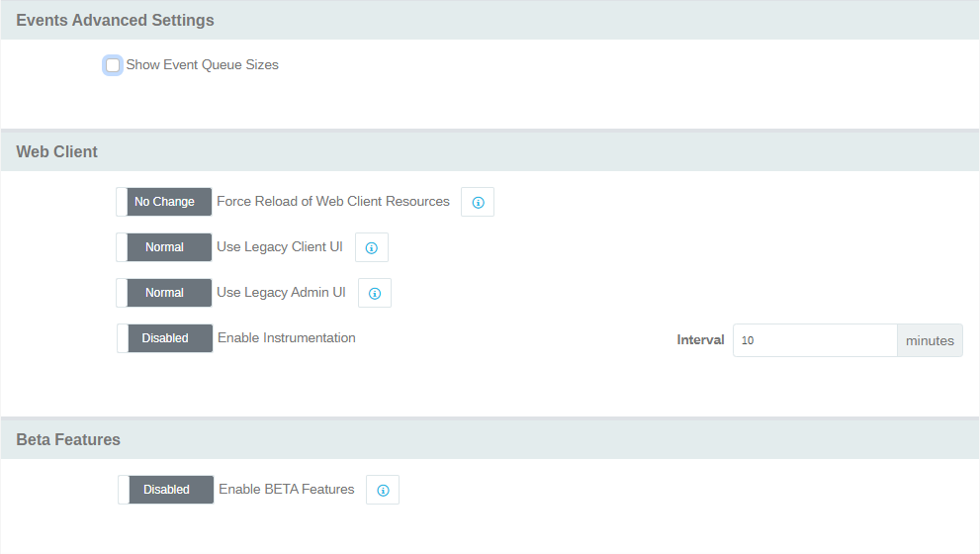Screen dimensions: 980x554
Task: Click the Web Client section header
Action: (x=57, y=151)
